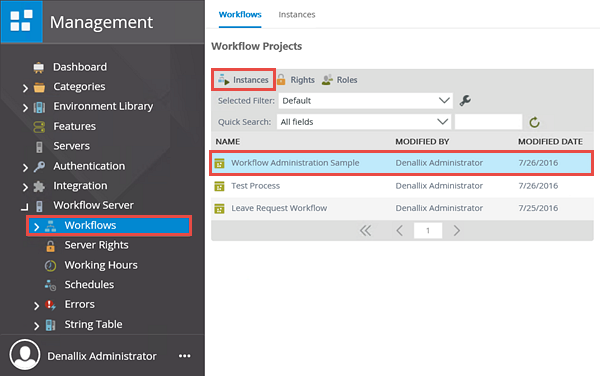This screenshot has height=376, width=600.
Task: Collapse the Workflow Server node
Action: click(25, 207)
